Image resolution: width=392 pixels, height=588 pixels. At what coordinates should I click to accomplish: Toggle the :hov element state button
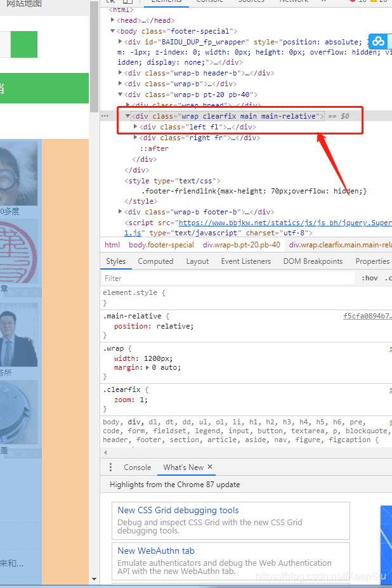pos(370,278)
